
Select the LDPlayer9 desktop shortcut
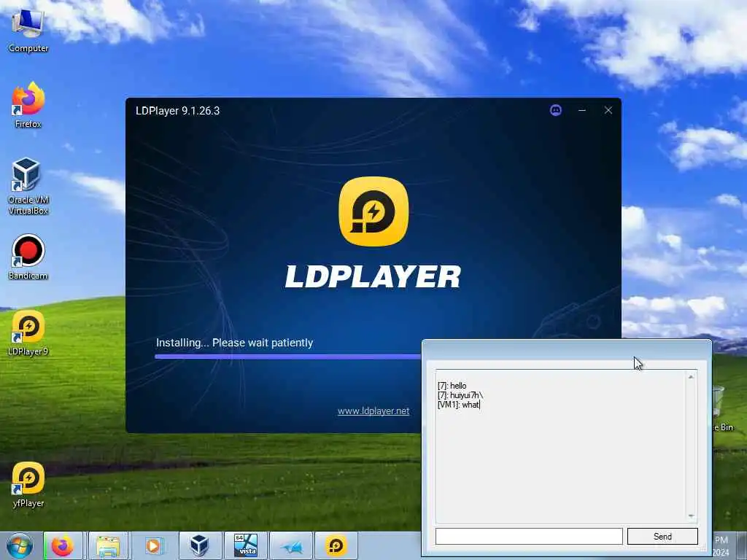28,332
